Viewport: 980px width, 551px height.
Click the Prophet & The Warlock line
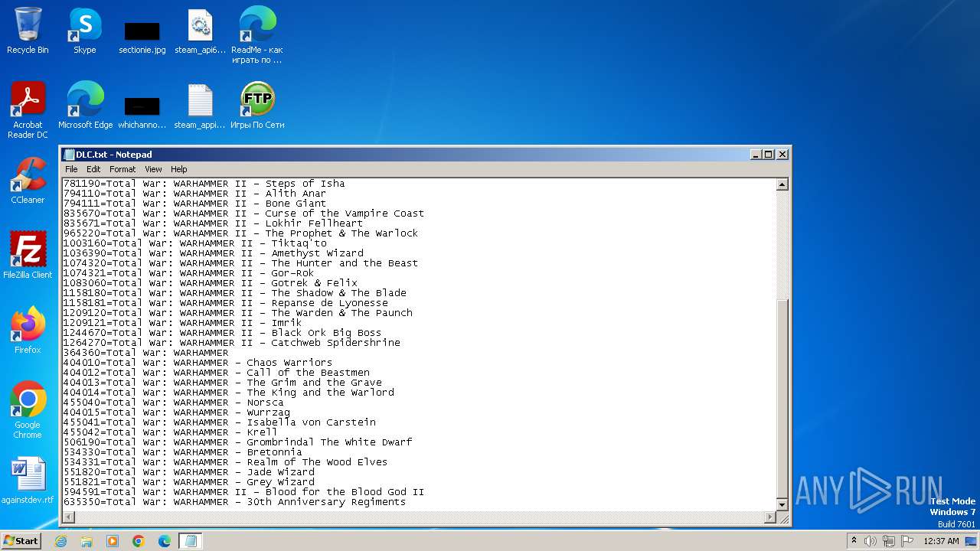point(240,233)
